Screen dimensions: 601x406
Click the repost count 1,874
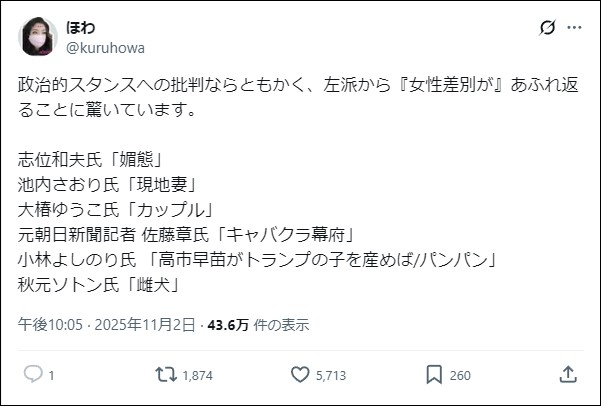(x=199, y=375)
